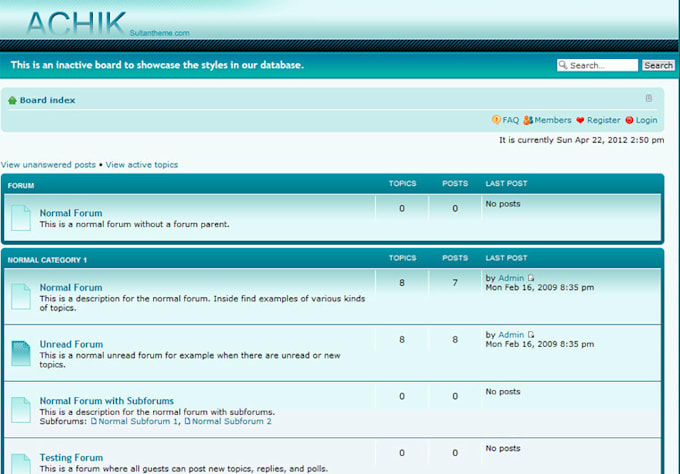Click the 'It is currently Sun Apr 22, 2012' text
Viewport: 680px width, 474px height.
[581, 140]
